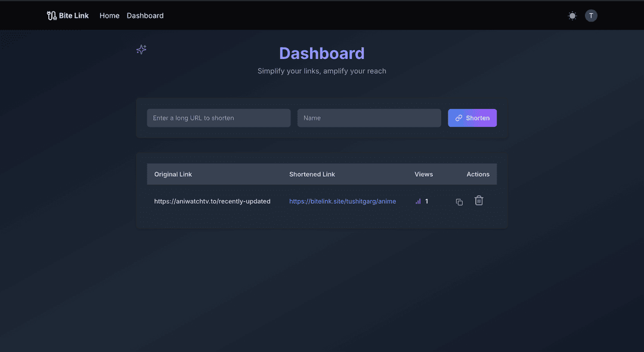
Task: Click the views bar chart icon
Action: [418, 201]
